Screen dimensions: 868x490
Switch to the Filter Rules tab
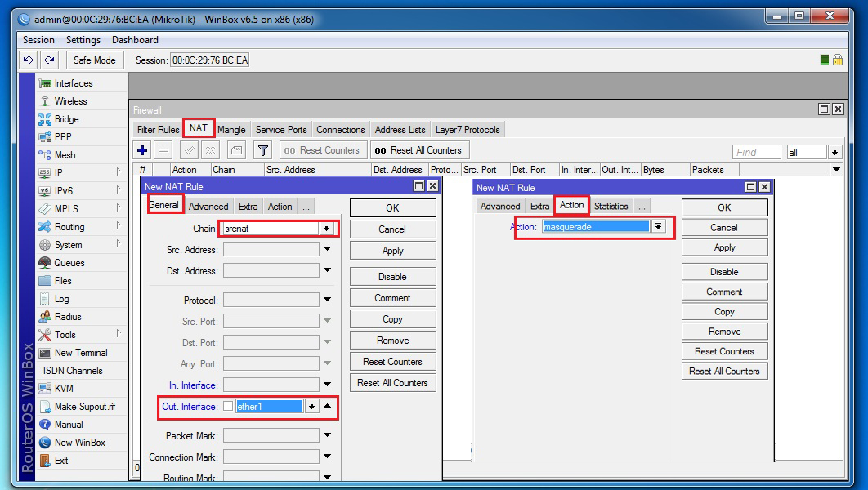(x=158, y=129)
